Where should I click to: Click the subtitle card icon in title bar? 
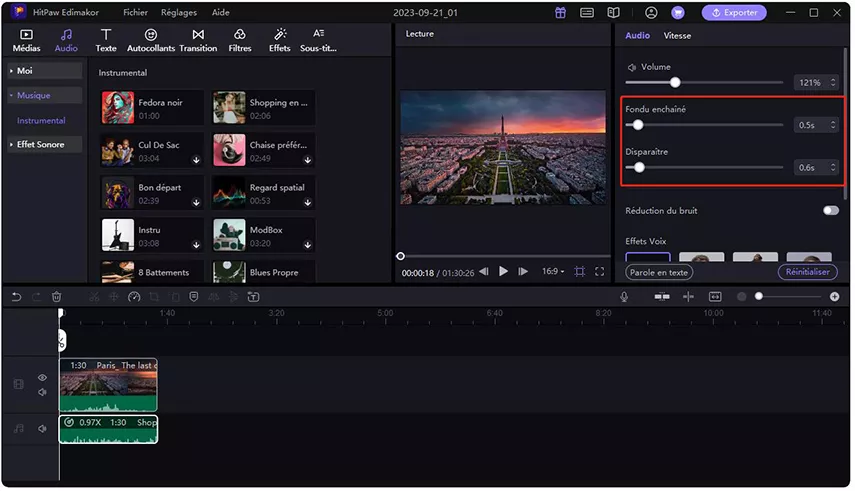click(587, 13)
